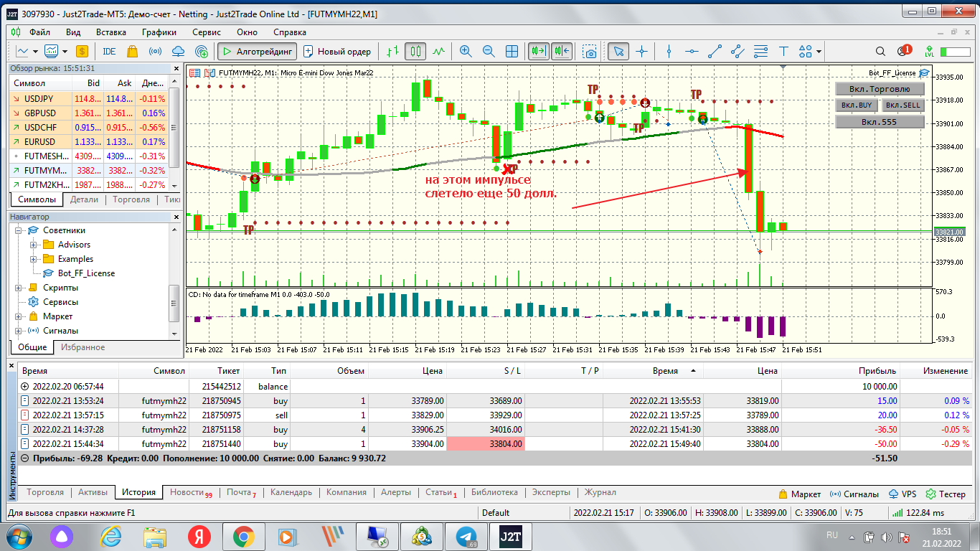
Task: Select the trendline drawing tool
Action: 715,51
